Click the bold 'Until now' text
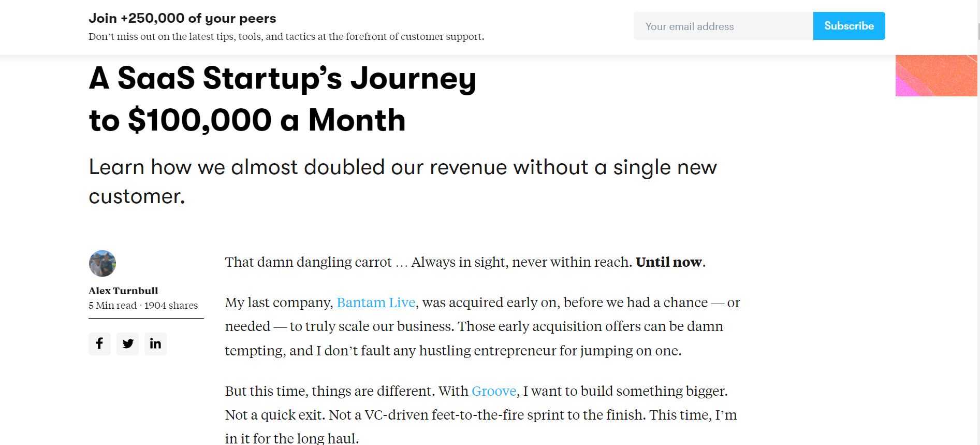Screen dimensions: 980x445 (x=669, y=262)
